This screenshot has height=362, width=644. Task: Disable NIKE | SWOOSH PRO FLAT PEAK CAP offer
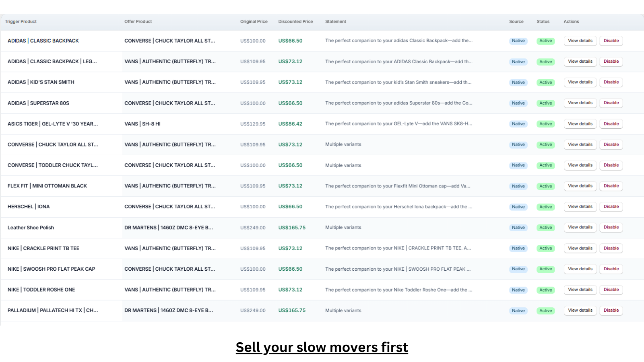click(x=611, y=269)
